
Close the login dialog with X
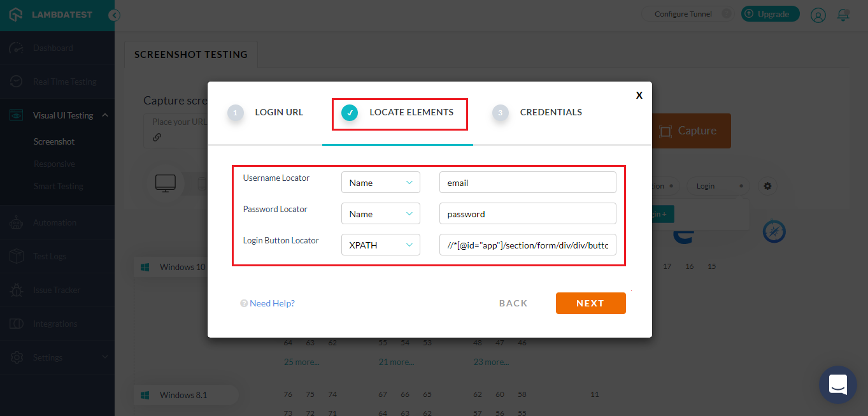[639, 96]
